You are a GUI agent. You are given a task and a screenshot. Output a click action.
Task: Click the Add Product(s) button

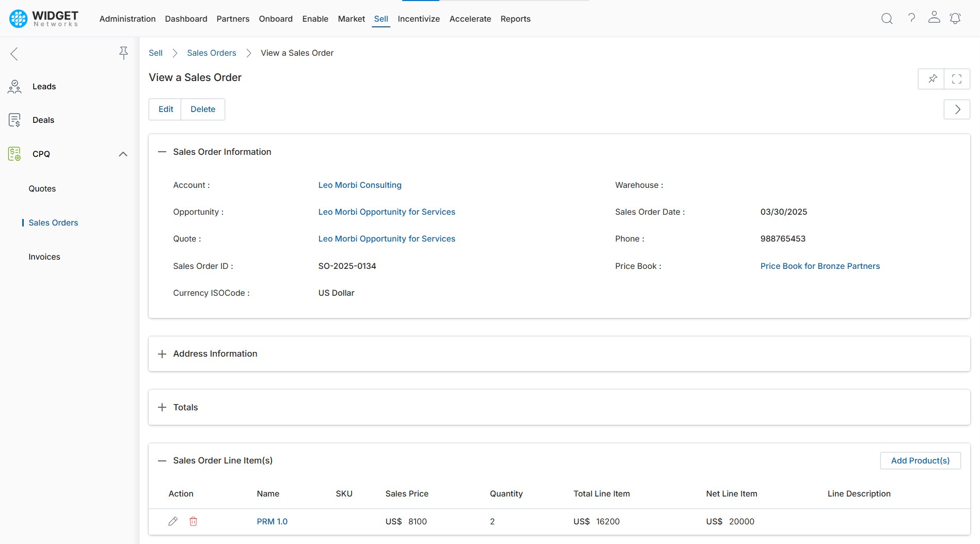pos(920,460)
